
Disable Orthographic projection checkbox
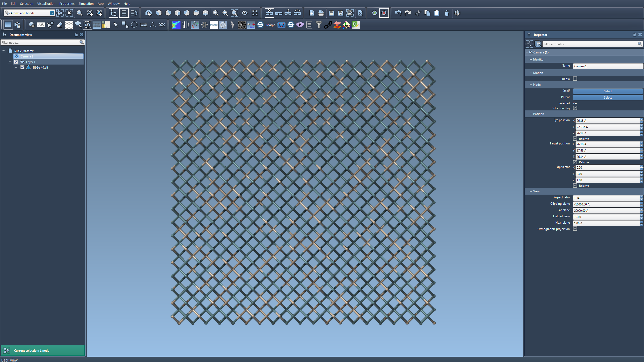click(575, 229)
